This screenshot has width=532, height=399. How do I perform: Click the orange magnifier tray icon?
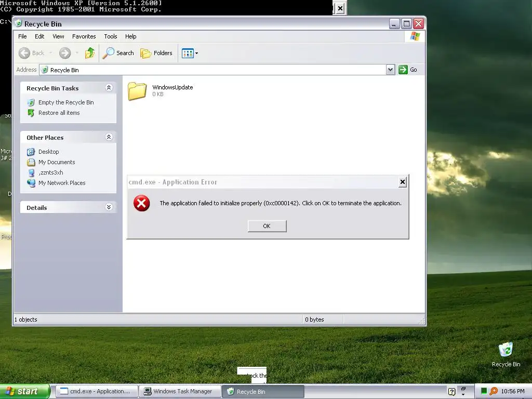tap(494, 392)
